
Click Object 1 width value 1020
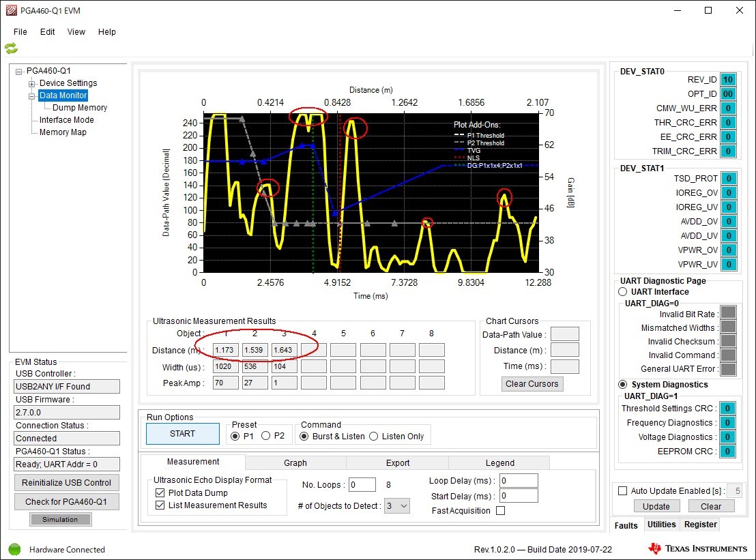(x=225, y=366)
